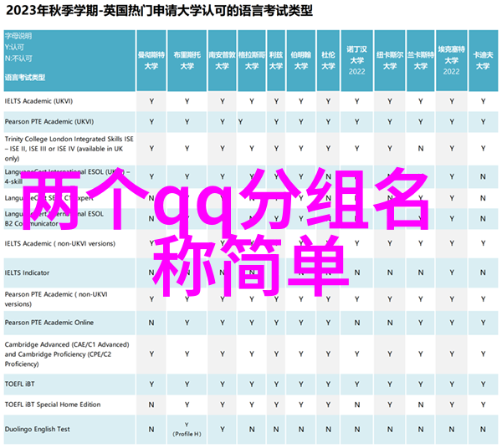Viewport: 502px width, 448px height.
Task: Select the 'Pearson PTE Academic (UKVI)' row label
Action: tap(49, 121)
